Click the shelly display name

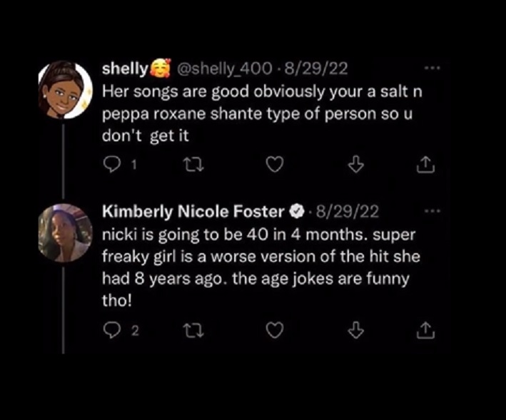click(x=125, y=69)
